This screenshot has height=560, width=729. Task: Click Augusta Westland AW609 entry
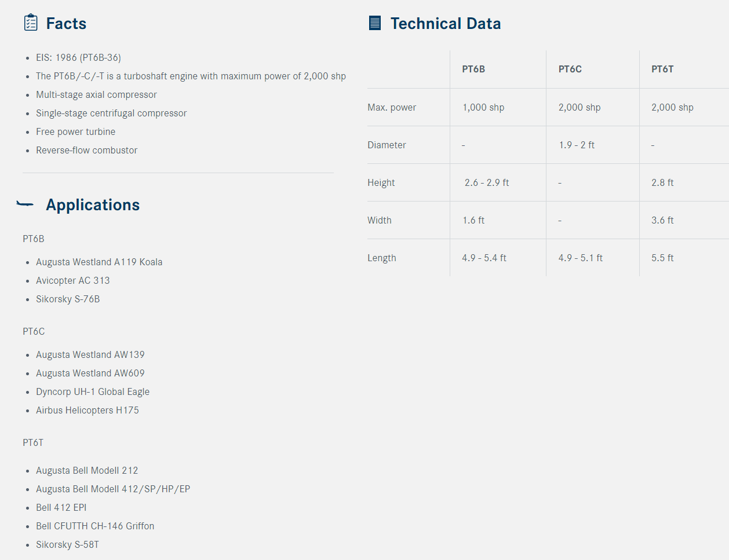pyautogui.click(x=90, y=373)
